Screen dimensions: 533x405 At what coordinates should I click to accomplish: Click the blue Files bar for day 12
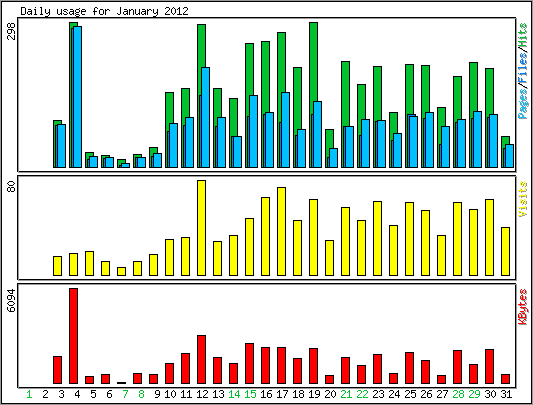(205, 117)
